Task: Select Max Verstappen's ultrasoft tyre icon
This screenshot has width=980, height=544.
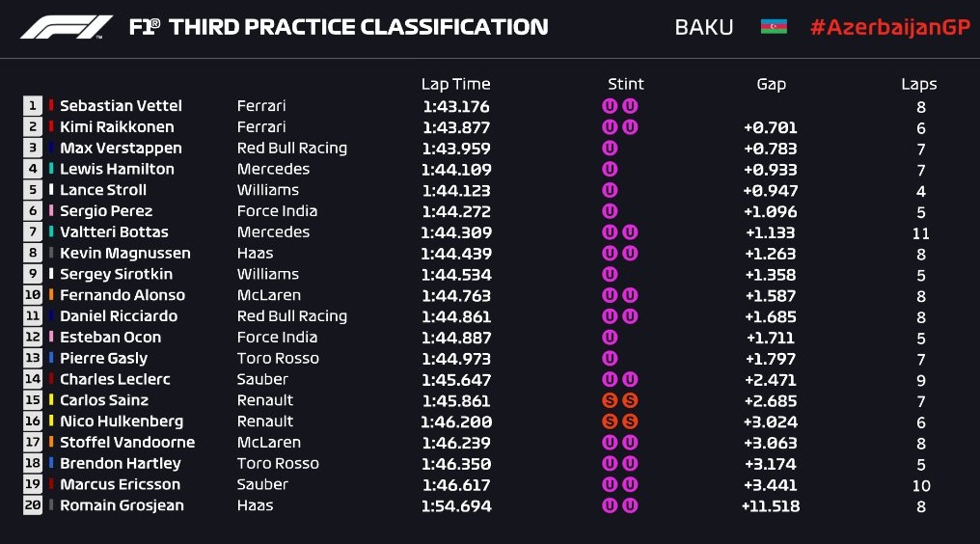Action: click(610, 149)
